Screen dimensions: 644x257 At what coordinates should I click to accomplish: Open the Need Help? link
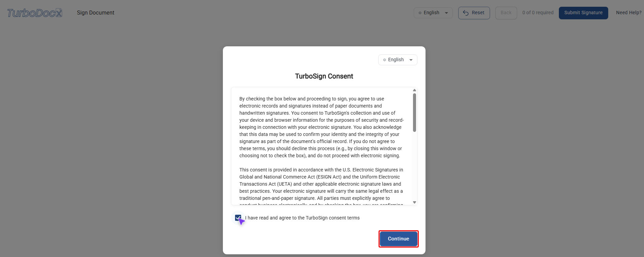click(628, 13)
